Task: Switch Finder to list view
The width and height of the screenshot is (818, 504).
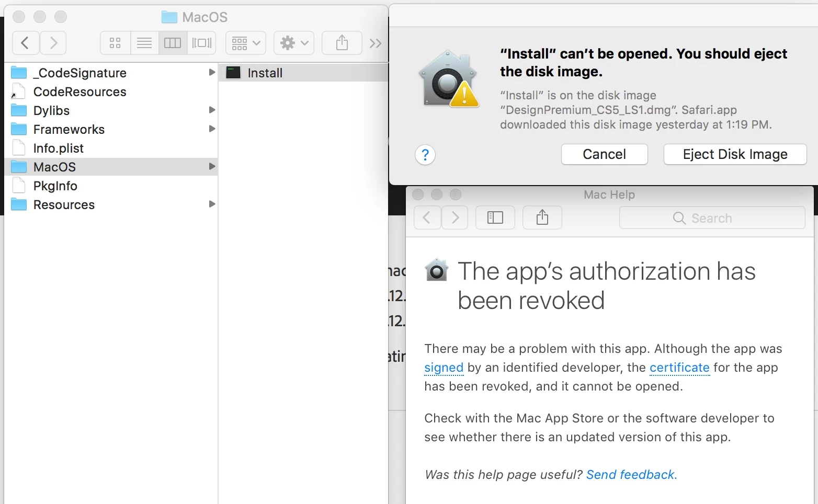Action: coord(144,43)
